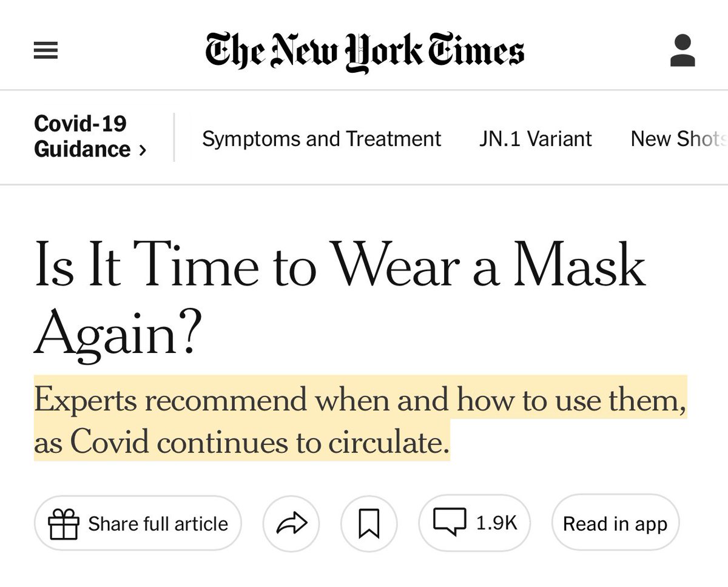This screenshot has width=728, height=587.
Task: Click the account profile icon
Action: (682, 51)
